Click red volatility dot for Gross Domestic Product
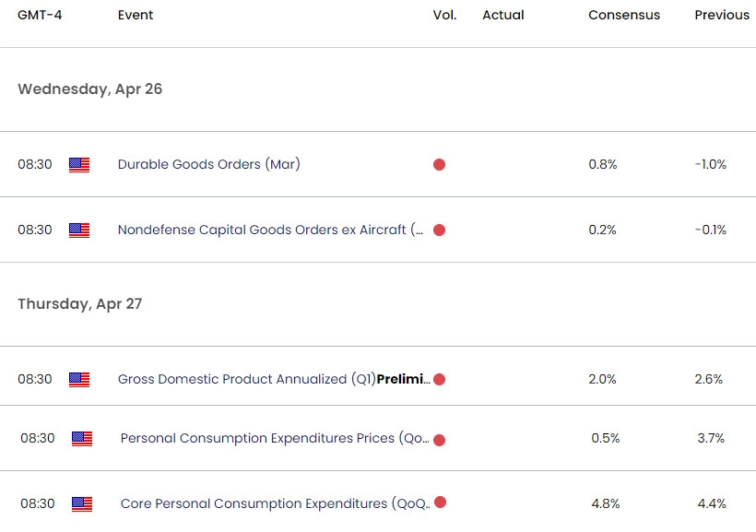 pos(439,379)
